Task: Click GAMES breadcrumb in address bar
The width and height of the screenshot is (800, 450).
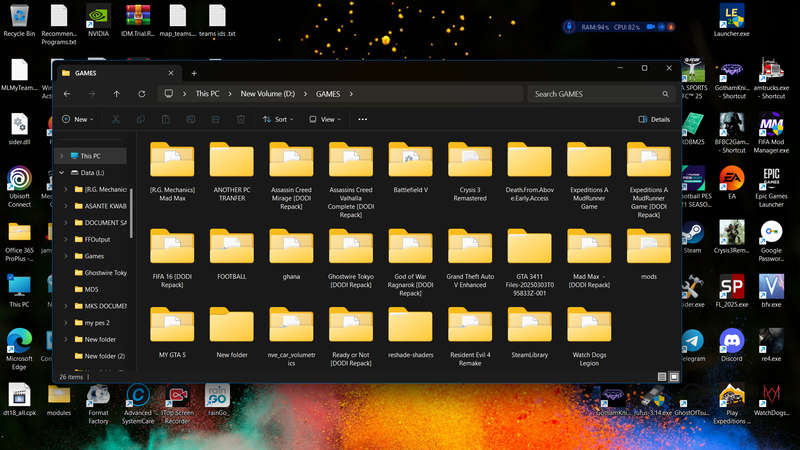Action: click(328, 94)
